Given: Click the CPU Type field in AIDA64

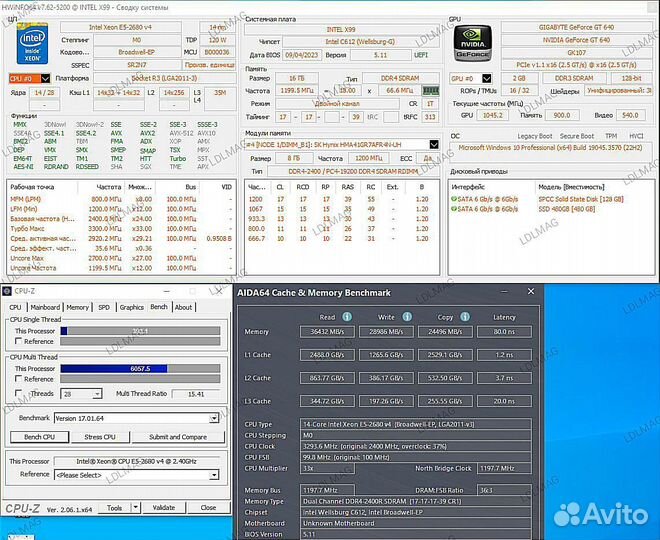Looking at the screenshot, I should tap(415, 424).
